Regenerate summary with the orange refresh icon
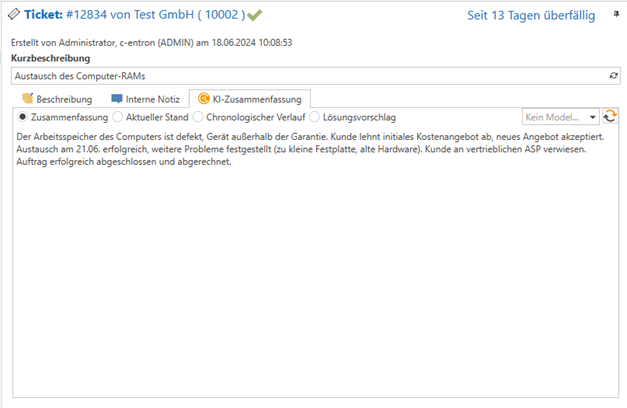 click(x=610, y=117)
